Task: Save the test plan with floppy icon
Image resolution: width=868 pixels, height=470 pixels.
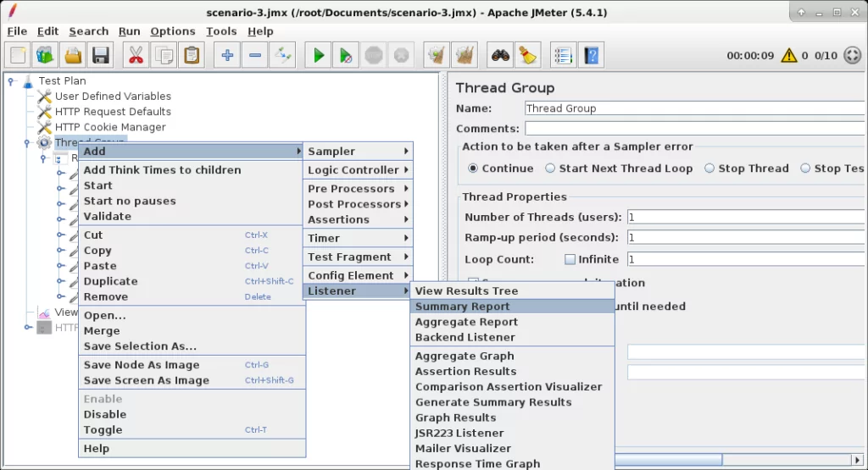Action: coord(100,55)
